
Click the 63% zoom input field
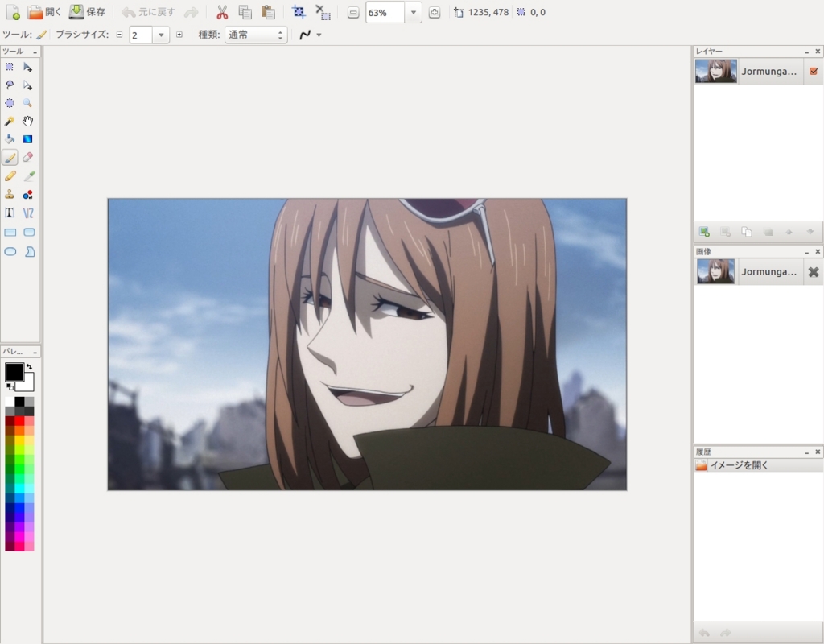pyautogui.click(x=385, y=13)
